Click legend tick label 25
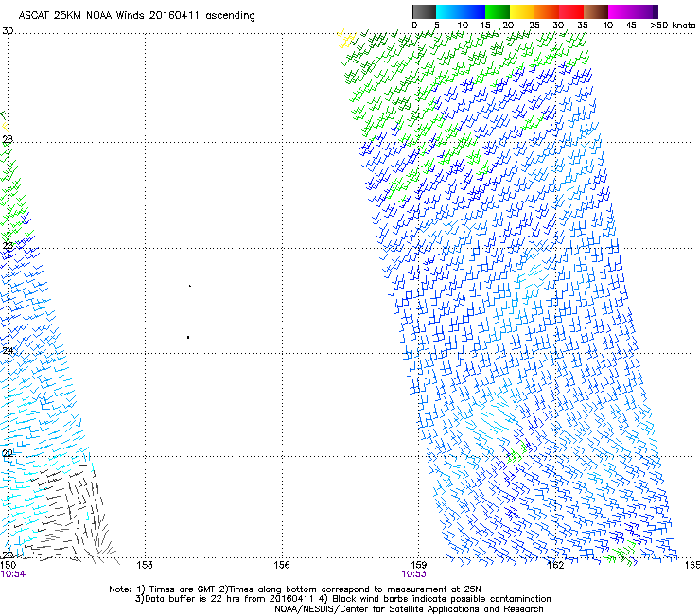 click(x=534, y=26)
